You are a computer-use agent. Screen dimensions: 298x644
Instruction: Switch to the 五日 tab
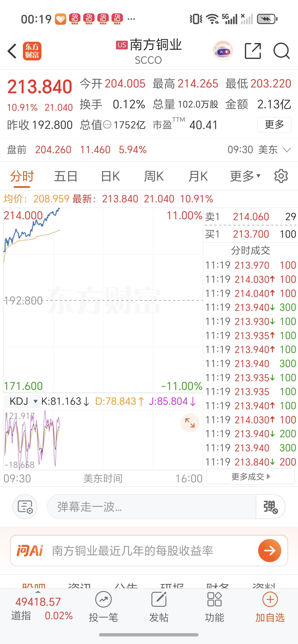click(x=66, y=176)
